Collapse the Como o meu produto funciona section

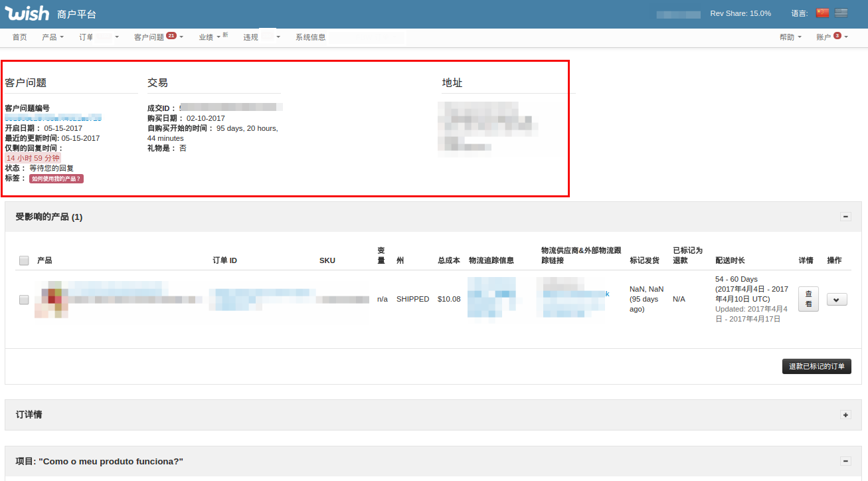point(845,460)
